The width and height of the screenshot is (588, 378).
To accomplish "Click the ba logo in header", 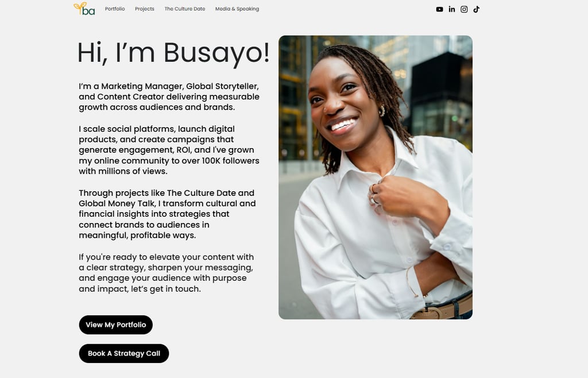I will 84,9.
